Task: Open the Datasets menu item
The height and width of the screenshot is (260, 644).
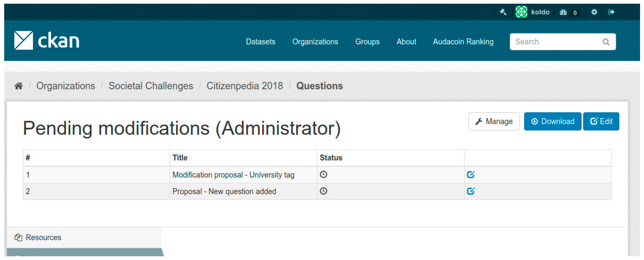Action: point(260,41)
